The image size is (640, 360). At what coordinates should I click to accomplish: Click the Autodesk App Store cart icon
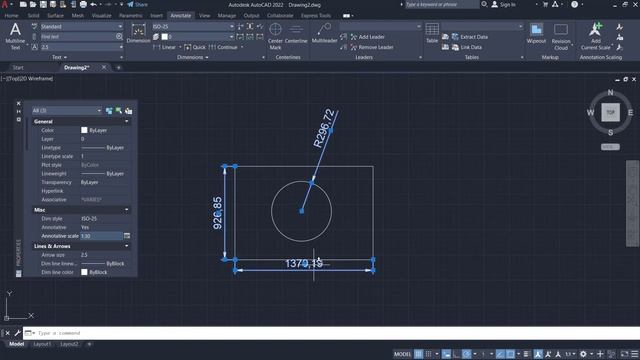pyautogui.click(x=545, y=4)
